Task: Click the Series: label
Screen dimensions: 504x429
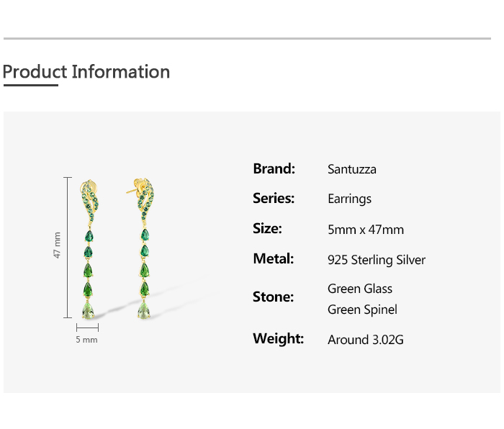Action: (274, 198)
